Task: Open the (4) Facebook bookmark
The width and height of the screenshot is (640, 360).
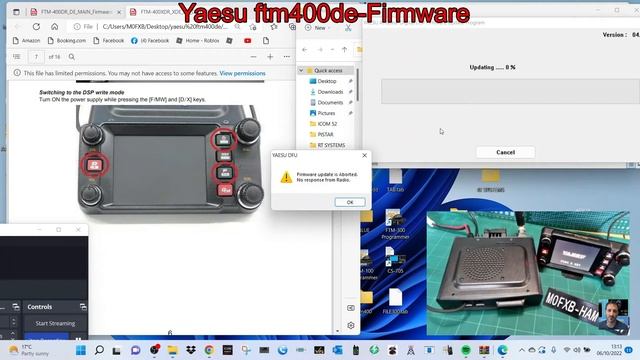Action: (150, 41)
